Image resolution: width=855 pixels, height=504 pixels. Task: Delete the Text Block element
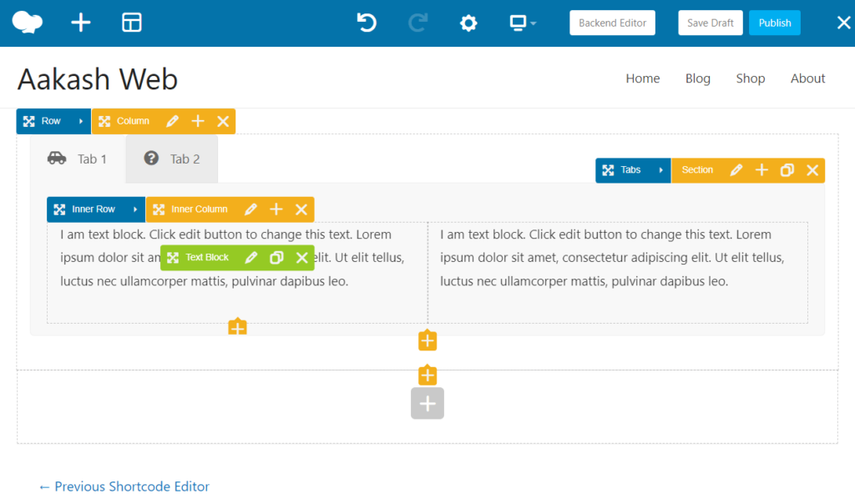(x=302, y=258)
